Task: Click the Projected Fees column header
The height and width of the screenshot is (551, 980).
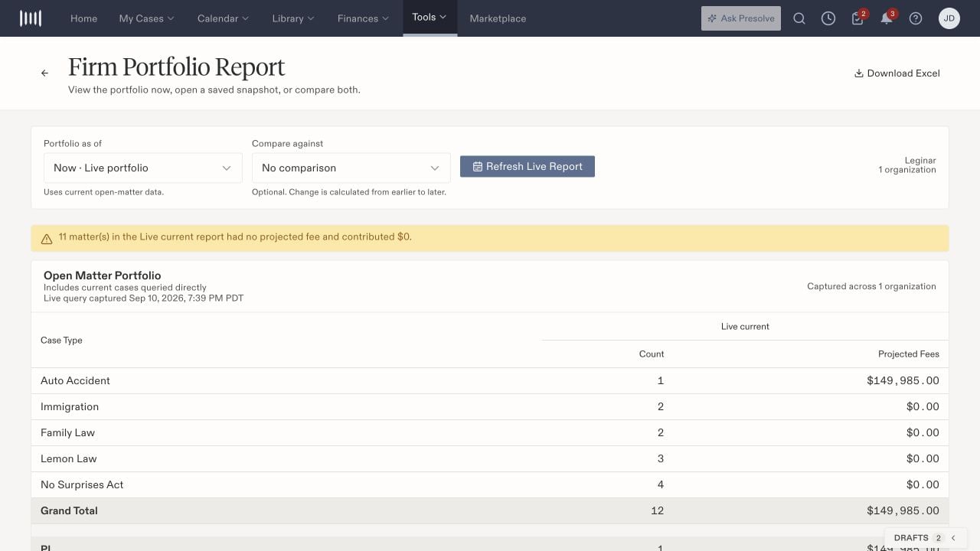Action: tap(909, 354)
